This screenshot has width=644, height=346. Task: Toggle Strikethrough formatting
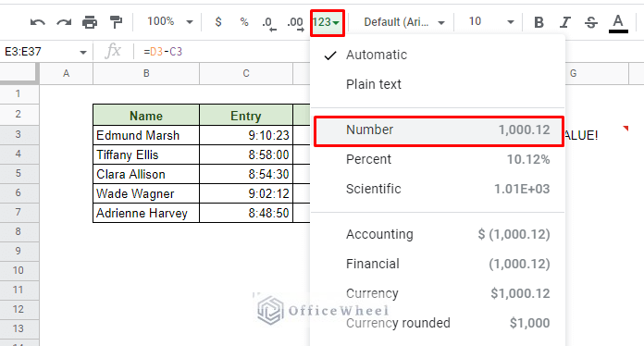tap(591, 22)
